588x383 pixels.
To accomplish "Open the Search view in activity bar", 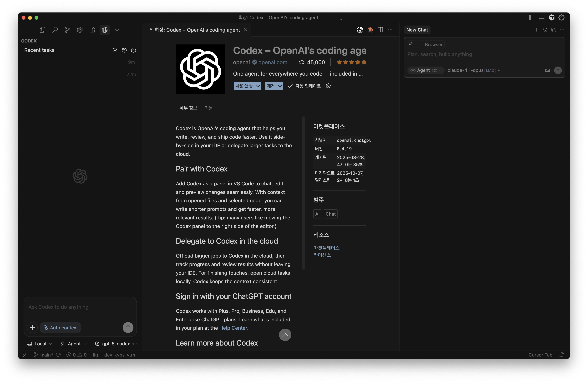I will 55,30.
